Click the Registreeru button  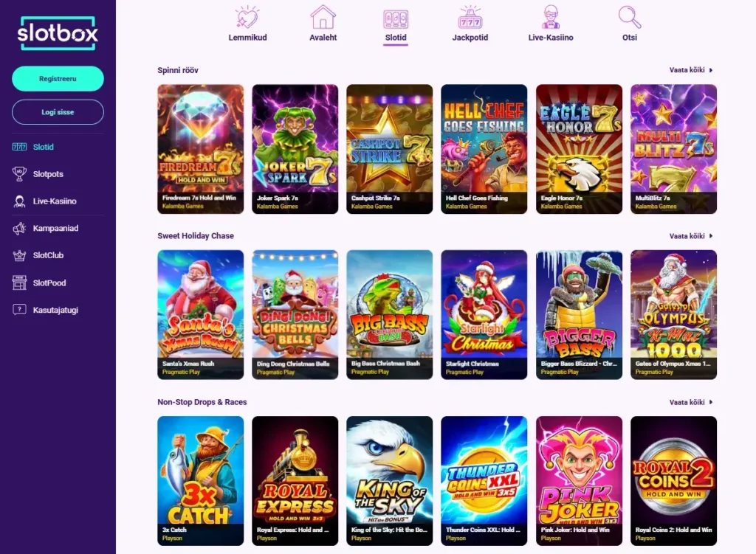[x=58, y=78]
